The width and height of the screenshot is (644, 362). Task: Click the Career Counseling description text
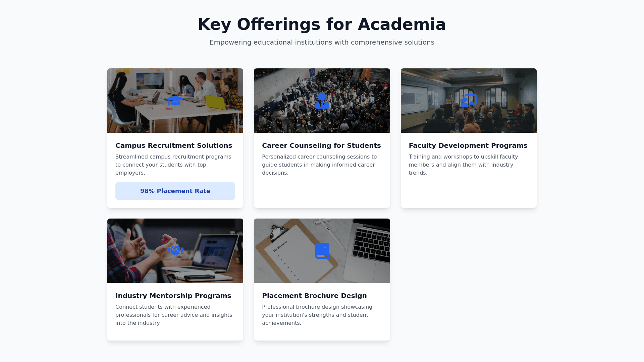pyautogui.click(x=319, y=165)
